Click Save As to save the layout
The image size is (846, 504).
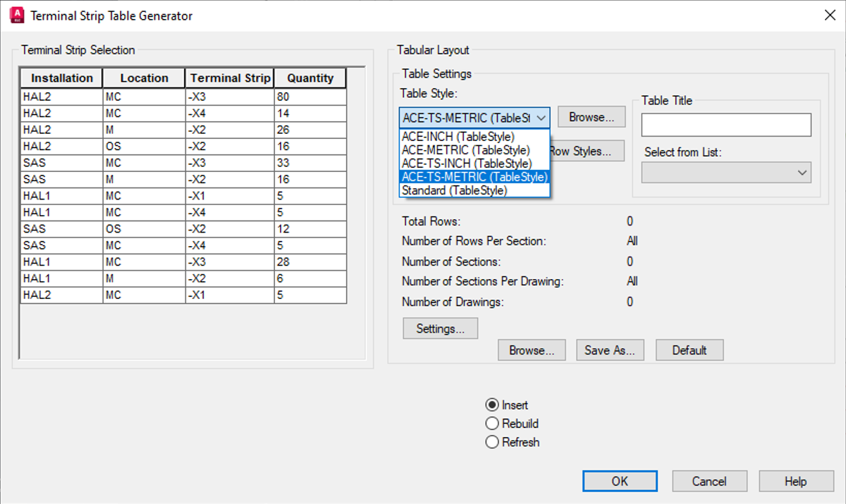coord(610,350)
